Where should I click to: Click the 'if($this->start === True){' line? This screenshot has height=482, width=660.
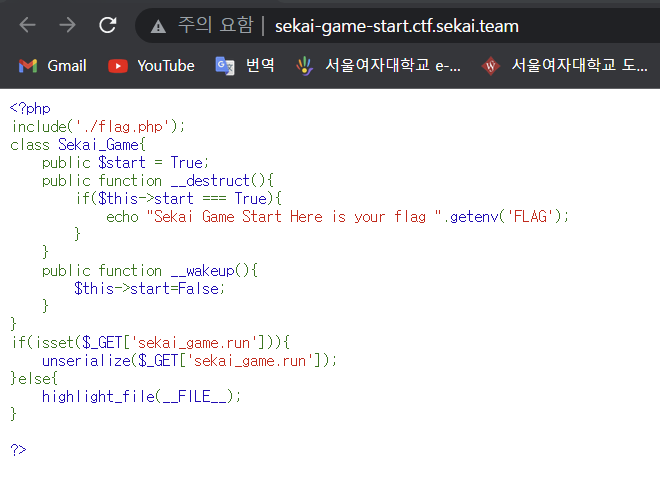pyautogui.click(x=178, y=198)
